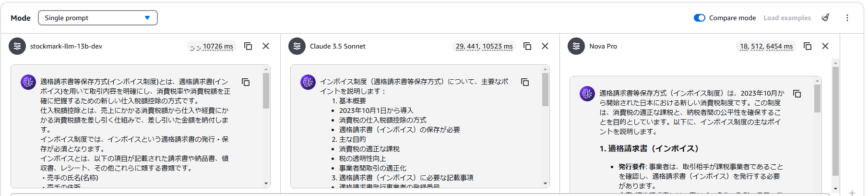This screenshot has width=868, height=196.
Task: Open the Mode Single prompt dropdown
Action: click(98, 18)
